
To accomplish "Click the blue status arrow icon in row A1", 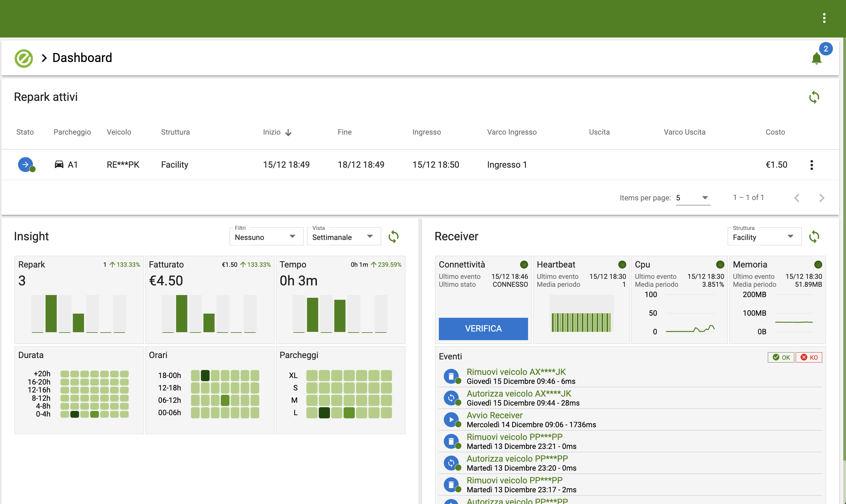I will 25,165.
